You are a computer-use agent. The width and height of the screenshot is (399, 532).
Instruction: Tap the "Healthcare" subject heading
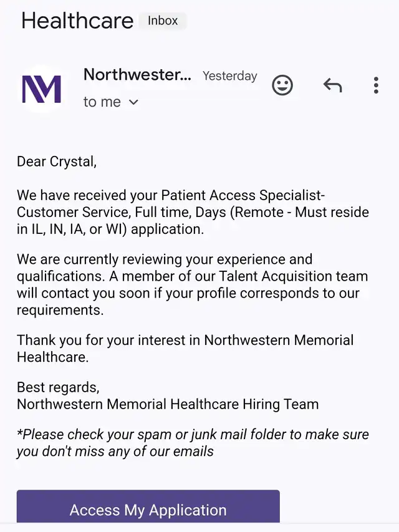77,21
